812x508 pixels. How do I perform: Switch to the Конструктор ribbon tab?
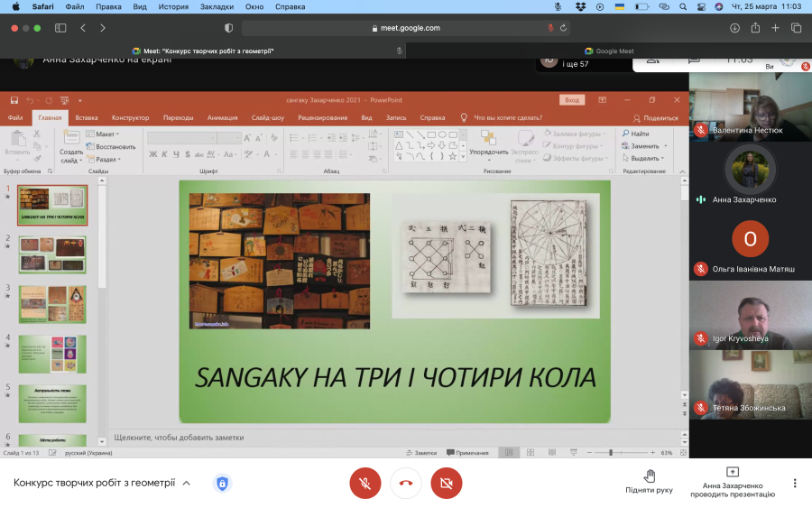point(130,117)
